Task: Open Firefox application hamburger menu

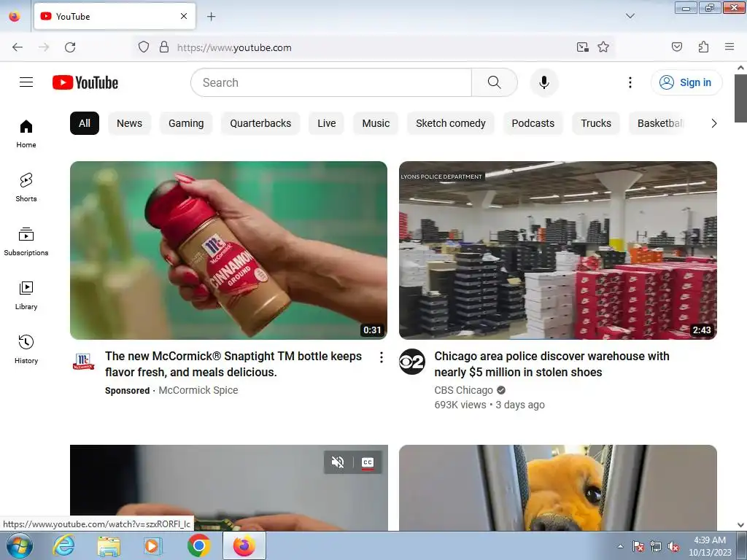Action: tap(729, 47)
